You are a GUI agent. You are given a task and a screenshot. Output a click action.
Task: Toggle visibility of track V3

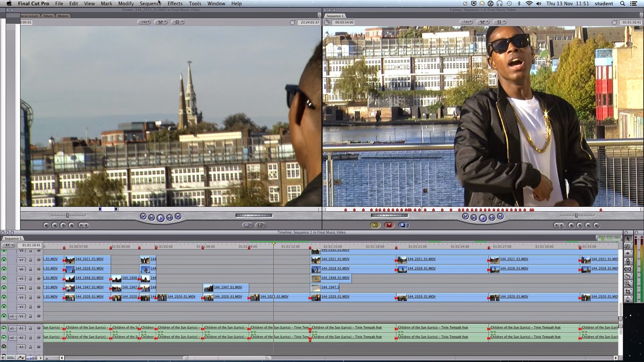tap(4, 297)
